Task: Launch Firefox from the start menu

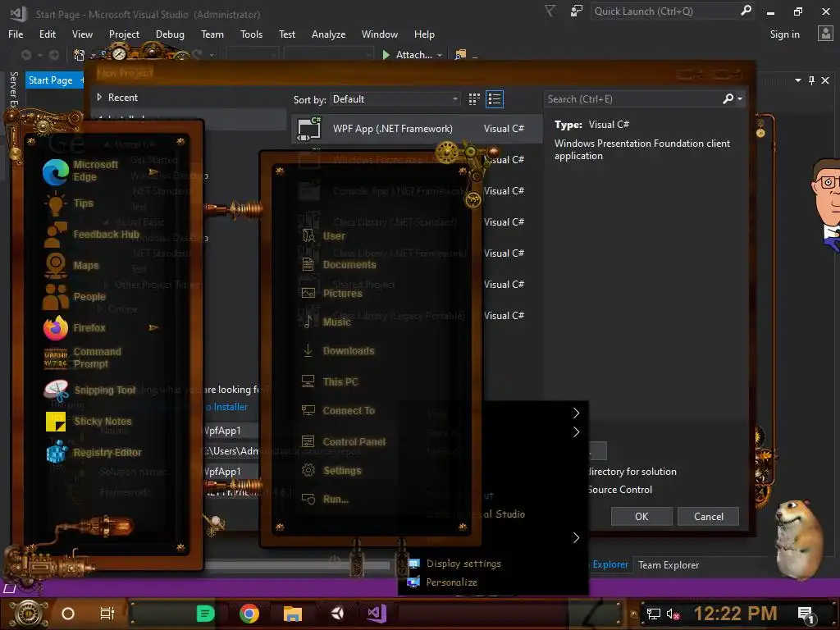Action: [75, 328]
